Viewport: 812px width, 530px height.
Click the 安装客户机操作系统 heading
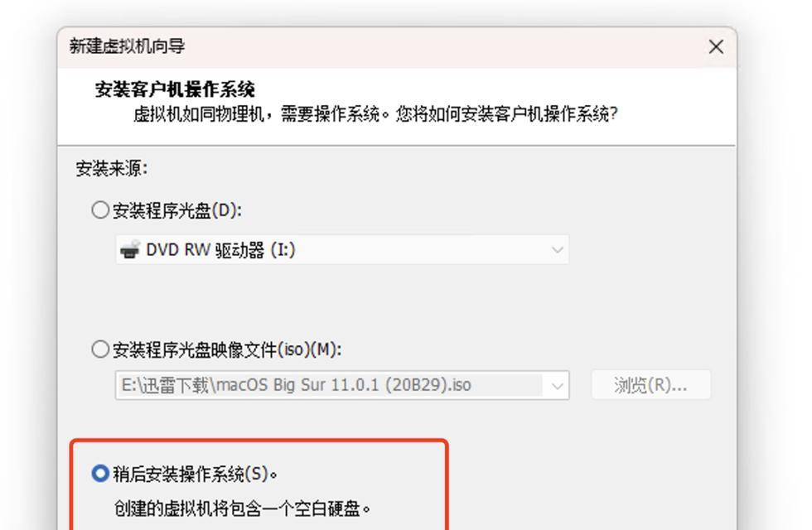click(175, 89)
